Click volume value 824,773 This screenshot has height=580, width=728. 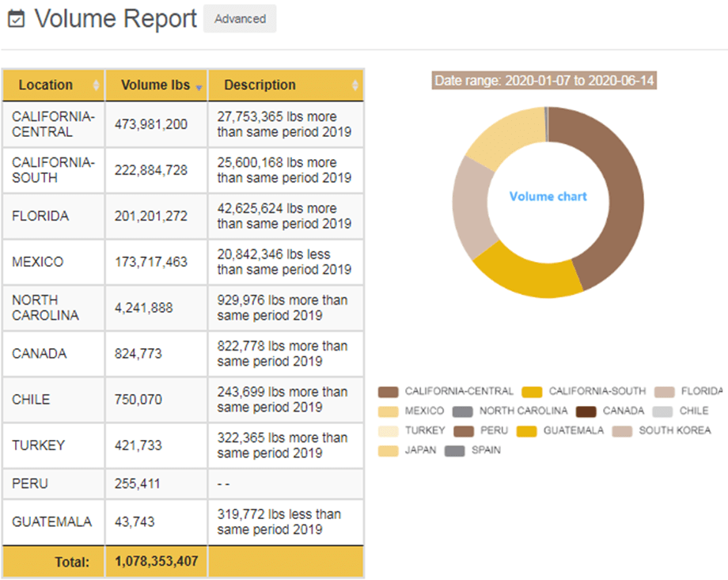[x=138, y=354]
